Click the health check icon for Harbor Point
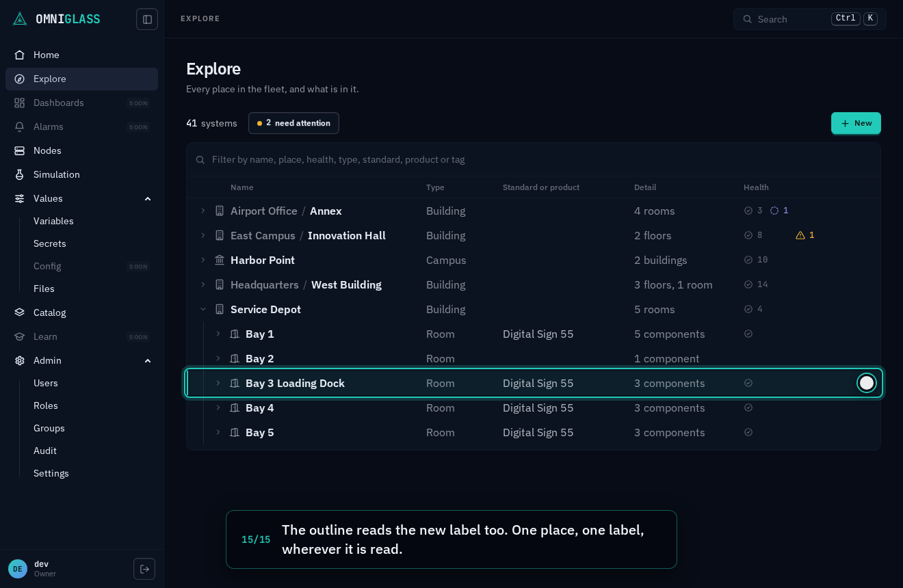This screenshot has height=588, width=903. coord(748,260)
